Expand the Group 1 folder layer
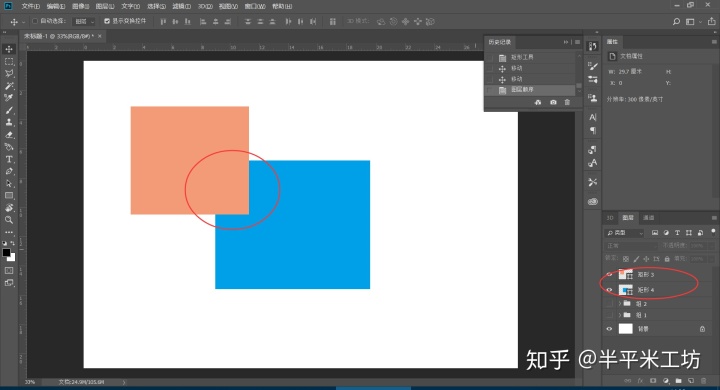Viewport: 720px width, 390px height. (x=619, y=315)
